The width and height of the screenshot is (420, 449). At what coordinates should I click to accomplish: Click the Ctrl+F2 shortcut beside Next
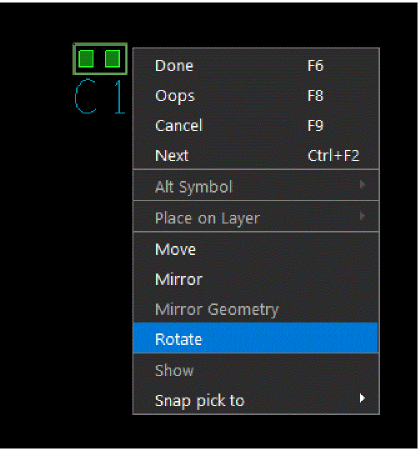coord(333,156)
